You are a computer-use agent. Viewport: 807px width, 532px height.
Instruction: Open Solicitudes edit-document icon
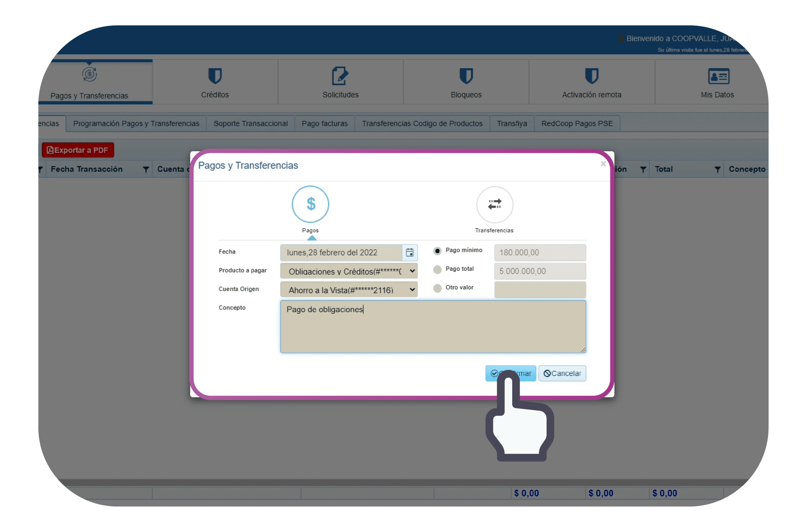coord(340,76)
